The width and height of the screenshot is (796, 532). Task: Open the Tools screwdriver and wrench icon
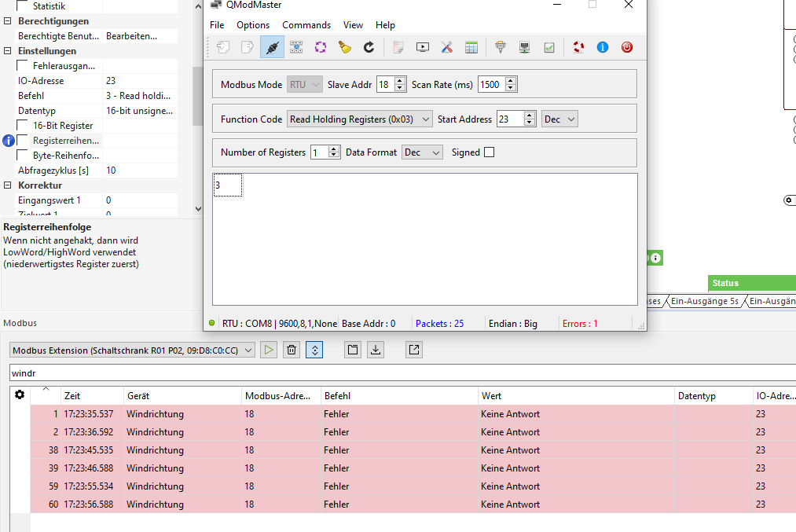click(x=447, y=47)
